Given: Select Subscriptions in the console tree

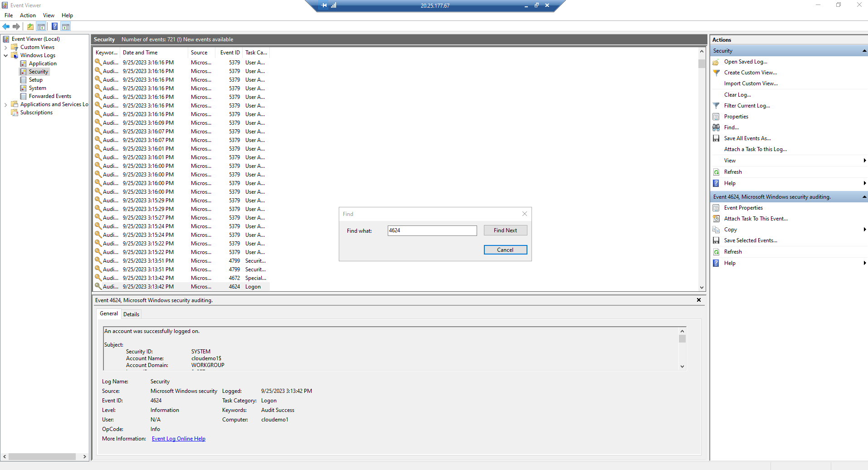Looking at the screenshot, I should point(36,113).
